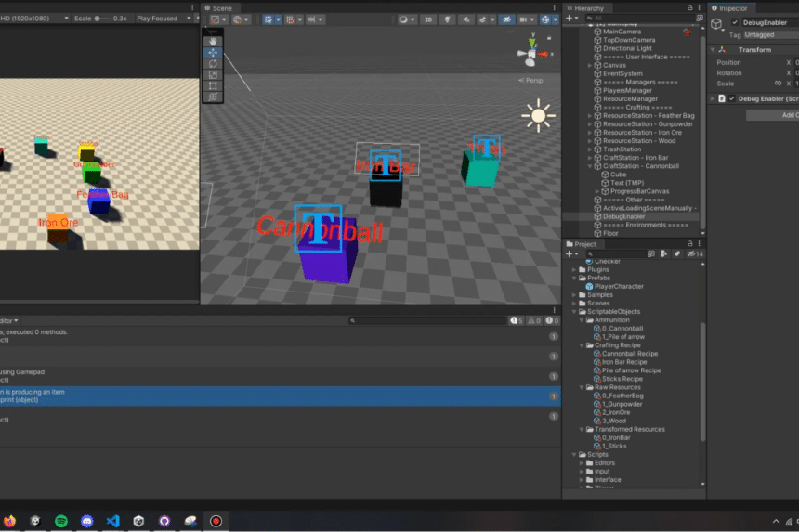
Task: Open the Play Focused dropdown
Action: pos(164,19)
